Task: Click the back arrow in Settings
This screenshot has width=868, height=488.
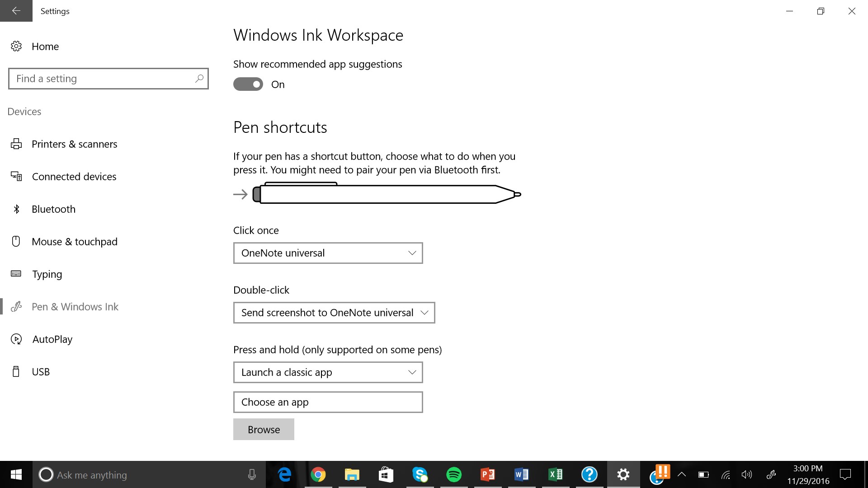Action: coord(16,11)
